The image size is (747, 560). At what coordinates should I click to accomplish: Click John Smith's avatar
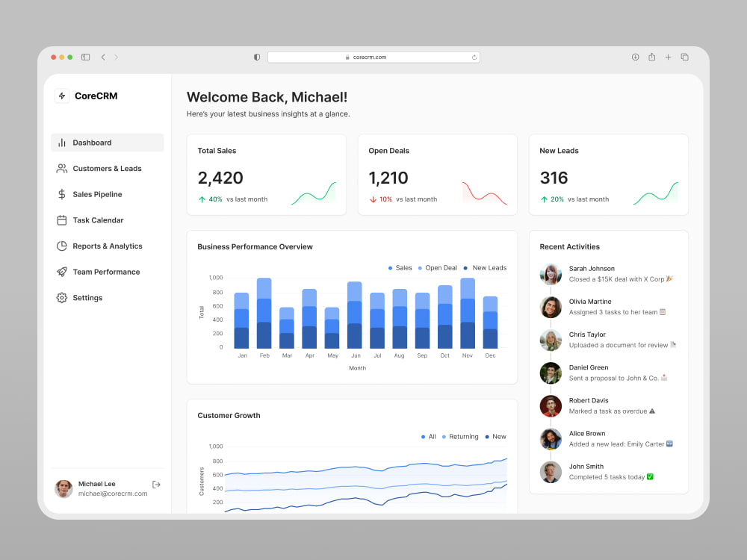click(551, 472)
